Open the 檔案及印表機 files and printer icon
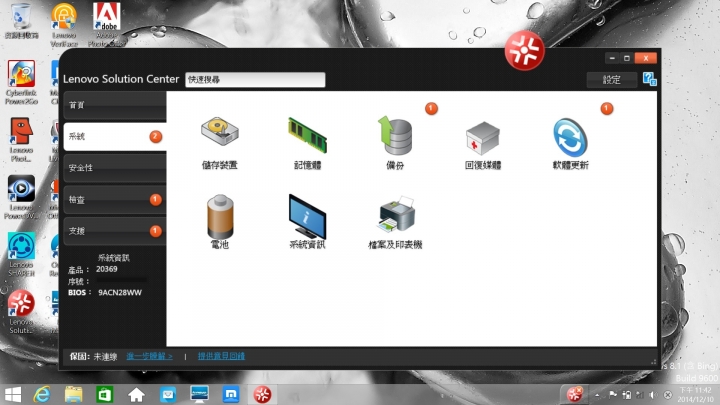The width and height of the screenshot is (720, 405). pos(396,214)
